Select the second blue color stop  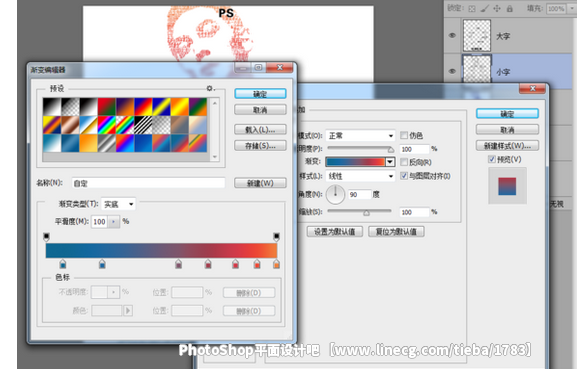[102, 264]
